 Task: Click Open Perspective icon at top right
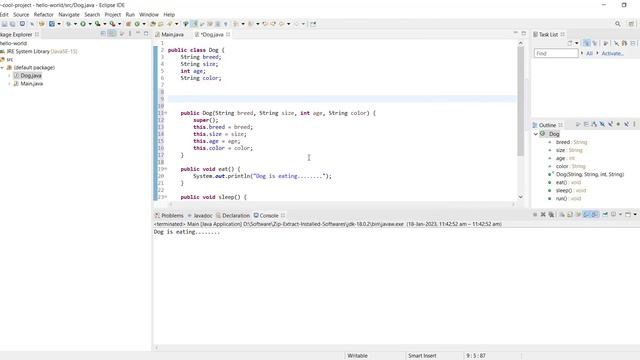click(631, 24)
